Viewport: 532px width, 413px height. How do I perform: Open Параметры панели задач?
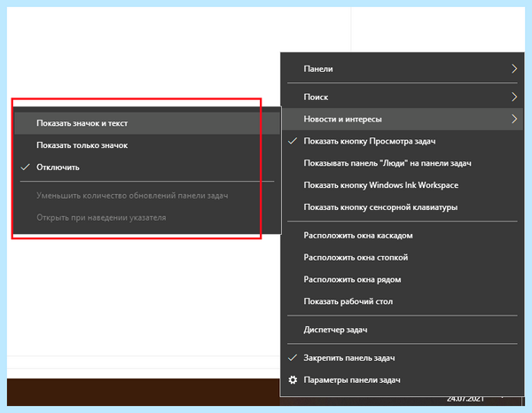[x=403, y=380]
